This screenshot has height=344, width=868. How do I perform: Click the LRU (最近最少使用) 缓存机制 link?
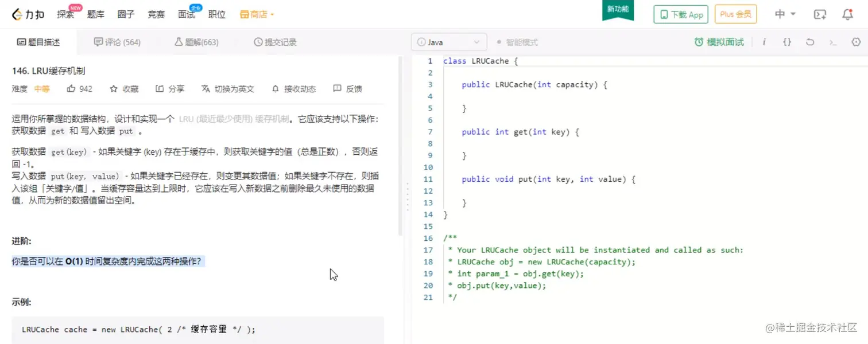(234, 119)
